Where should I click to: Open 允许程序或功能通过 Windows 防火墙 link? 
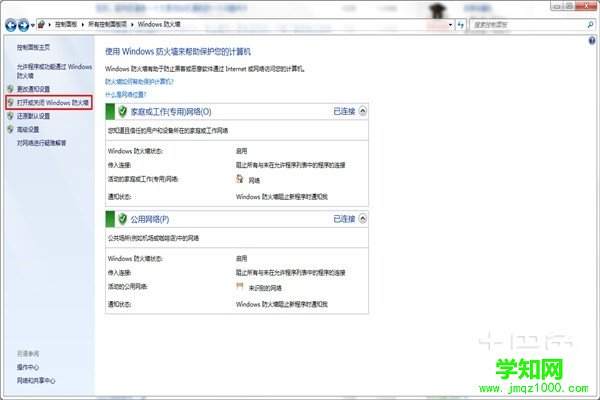[54, 71]
